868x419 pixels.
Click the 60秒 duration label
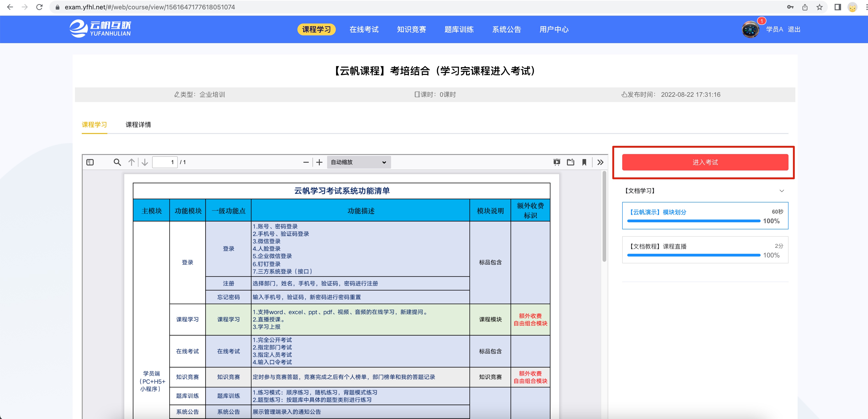pyautogui.click(x=777, y=212)
